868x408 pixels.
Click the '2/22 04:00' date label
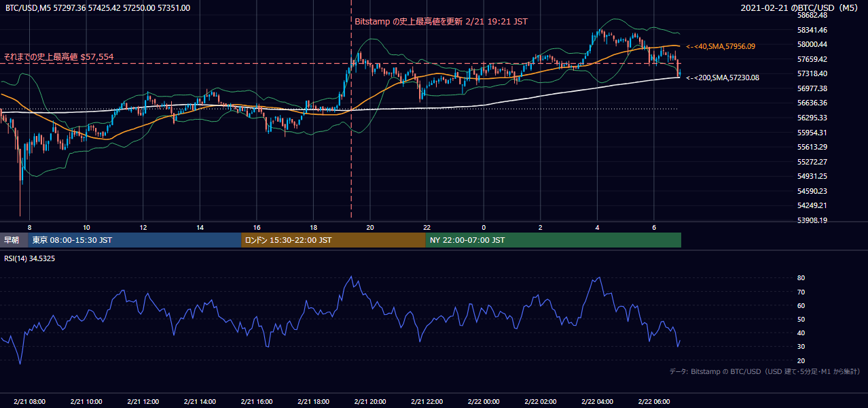click(x=597, y=401)
